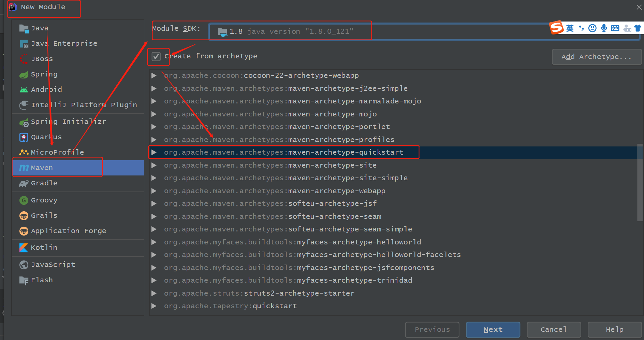Click the Android robot icon
The width and height of the screenshot is (644, 340).
(x=24, y=90)
